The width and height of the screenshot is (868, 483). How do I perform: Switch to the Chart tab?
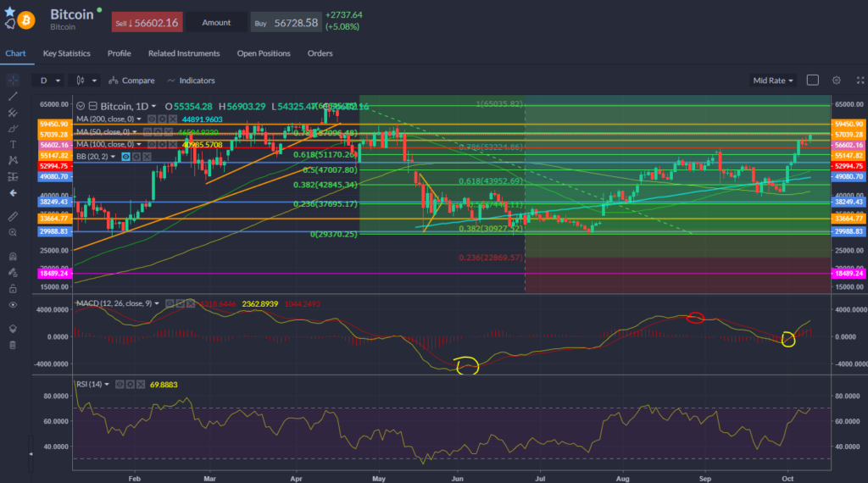coord(15,53)
